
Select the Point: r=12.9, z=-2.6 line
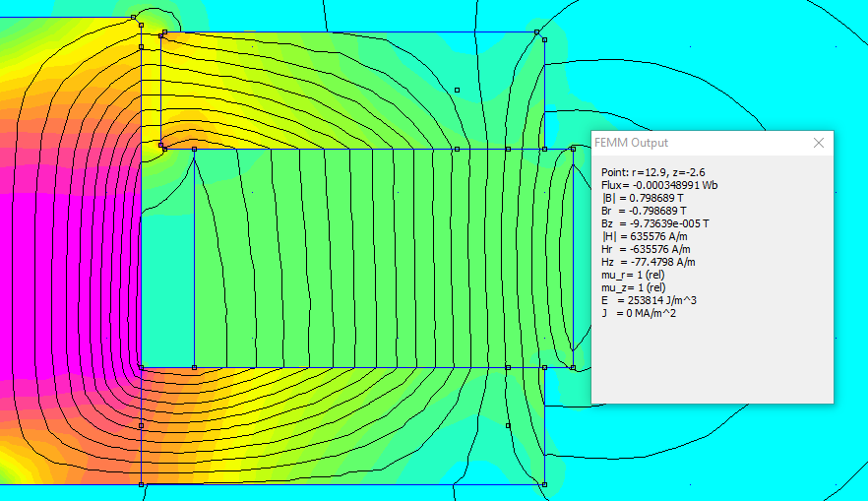653,172
